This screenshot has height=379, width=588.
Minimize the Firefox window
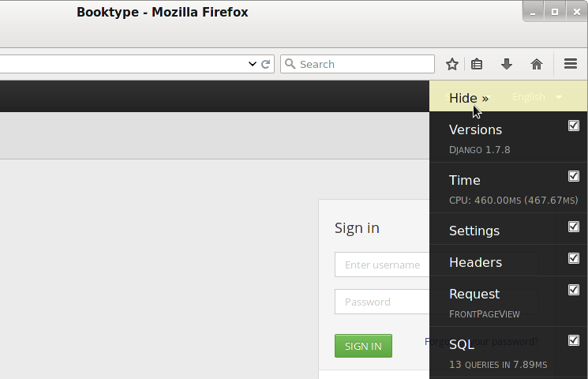(x=533, y=13)
